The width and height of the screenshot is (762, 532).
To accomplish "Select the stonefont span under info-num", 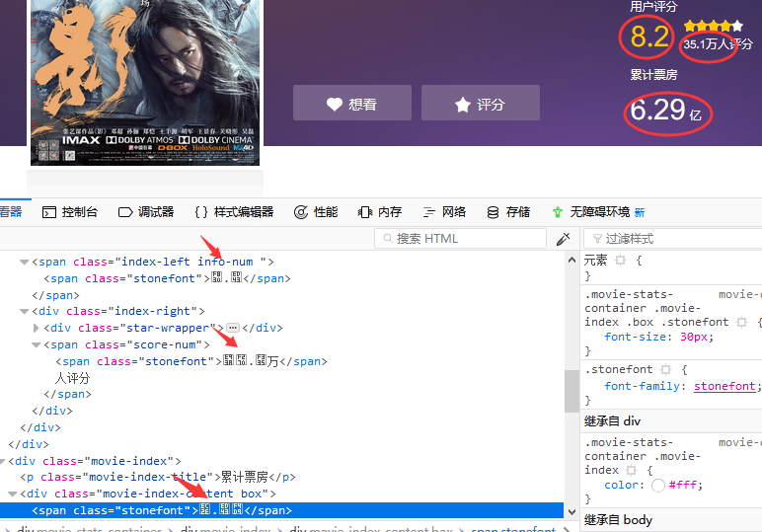I will pos(167,278).
